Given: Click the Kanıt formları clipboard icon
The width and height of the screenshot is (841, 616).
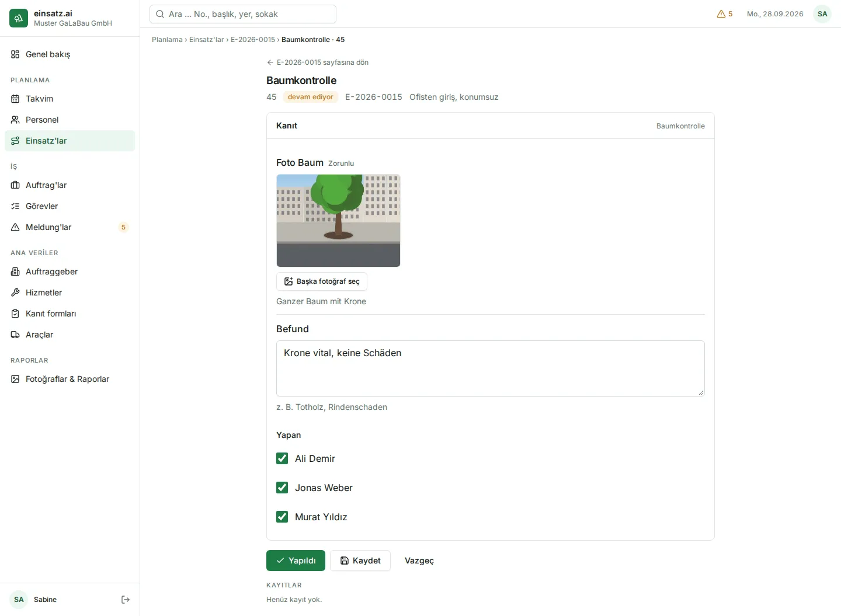Looking at the screenshot, I should [x=15, y=314].
